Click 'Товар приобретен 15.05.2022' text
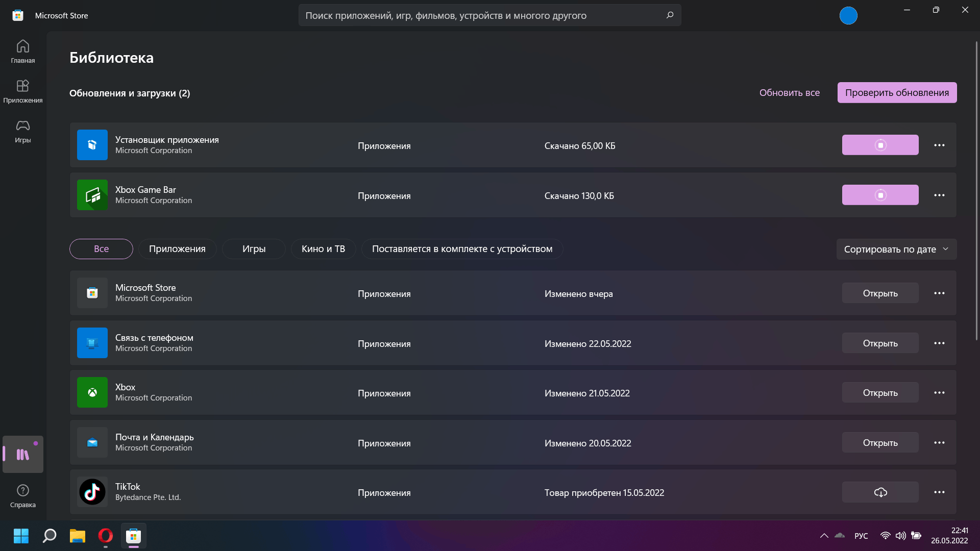Viewport: 980px width, 551px height. point(604,492)
